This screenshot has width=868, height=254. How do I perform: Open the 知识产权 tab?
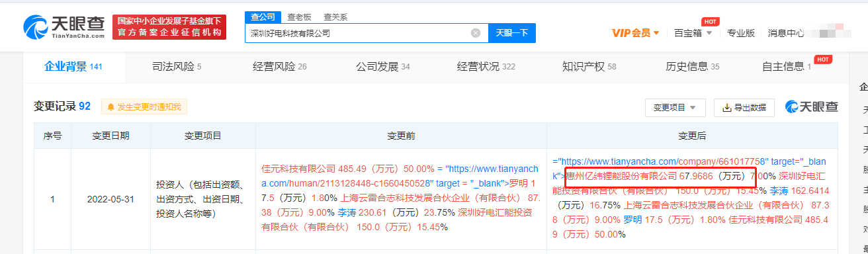(x=589, y=66)
